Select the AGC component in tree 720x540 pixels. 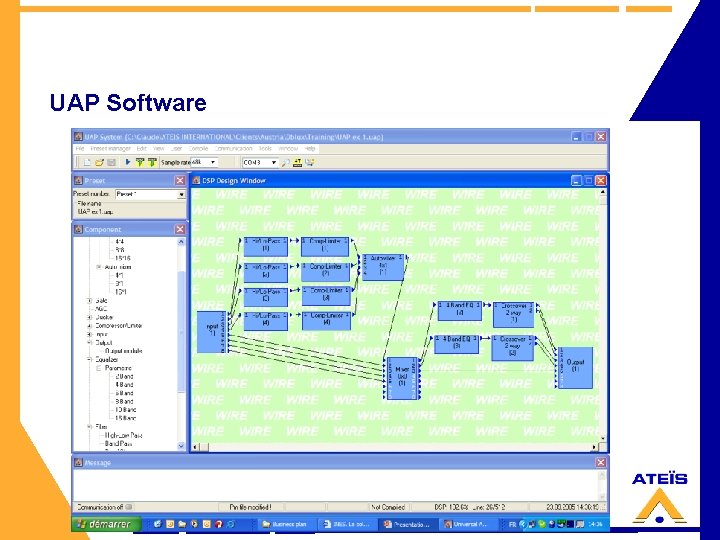(101, 309)
